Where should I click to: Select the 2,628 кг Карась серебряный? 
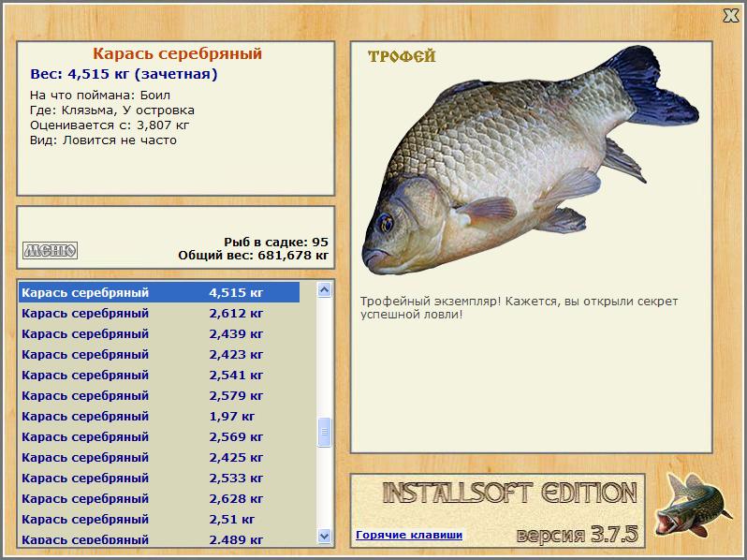pos(159,498)
